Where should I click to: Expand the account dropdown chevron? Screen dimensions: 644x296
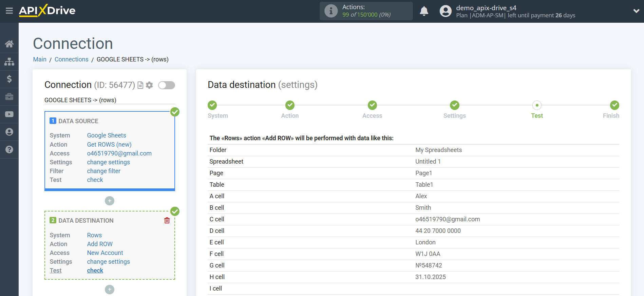636,11
